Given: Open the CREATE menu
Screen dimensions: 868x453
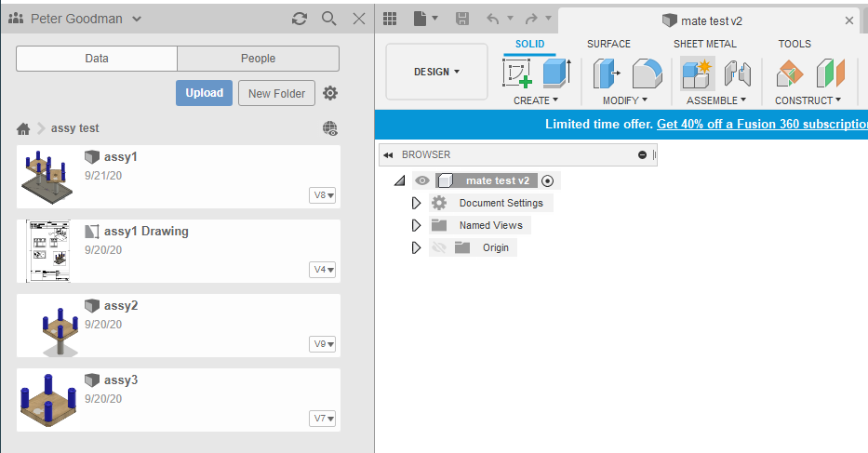Looking at the screenshot, I should pos(535,100).
